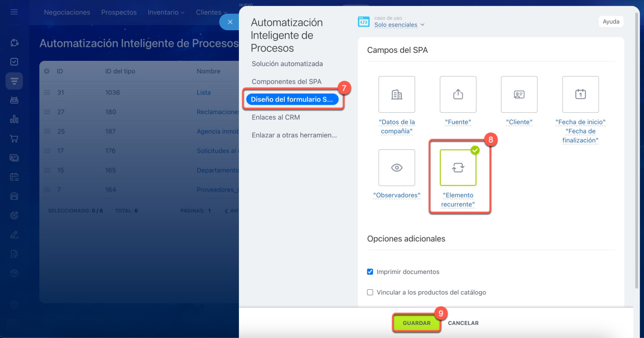The image size is (644, 338).
Task: Open row menu for ID 15
Action: point(47,170)
